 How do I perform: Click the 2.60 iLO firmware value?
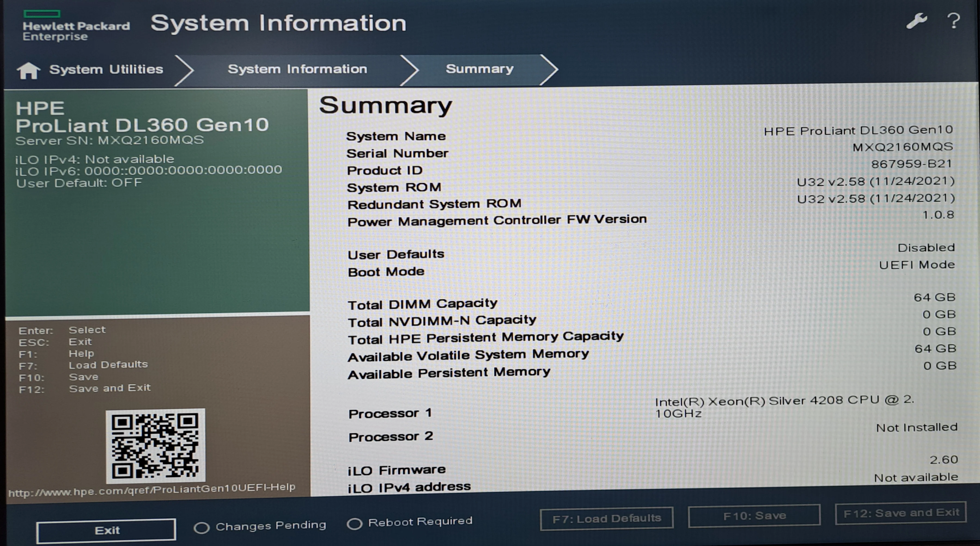943,460
